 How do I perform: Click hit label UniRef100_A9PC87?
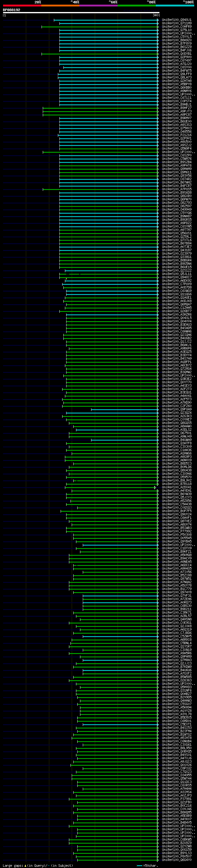tap(176, 115)
